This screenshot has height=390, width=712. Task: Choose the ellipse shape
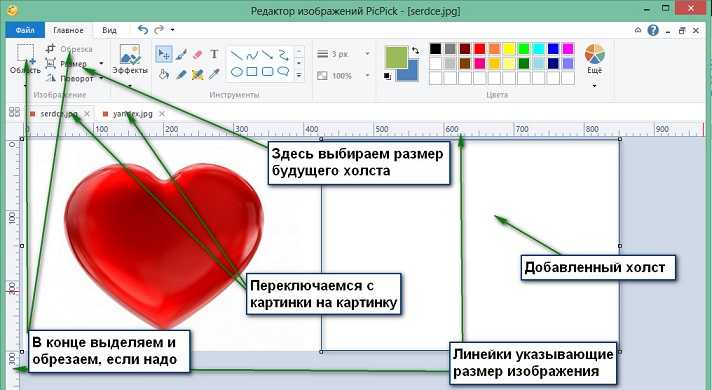237,72
